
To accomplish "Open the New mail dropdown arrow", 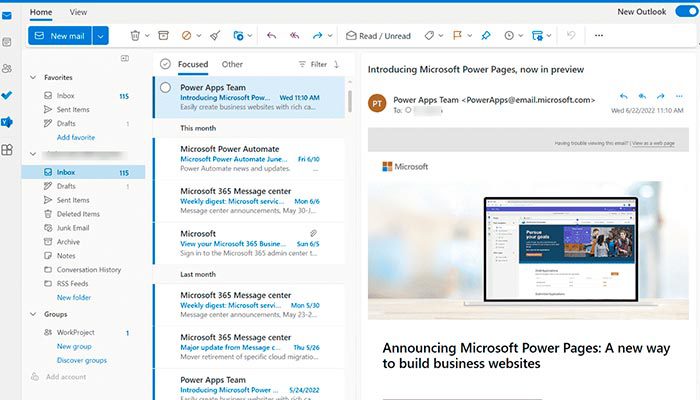I will click(x=101, y=35).
